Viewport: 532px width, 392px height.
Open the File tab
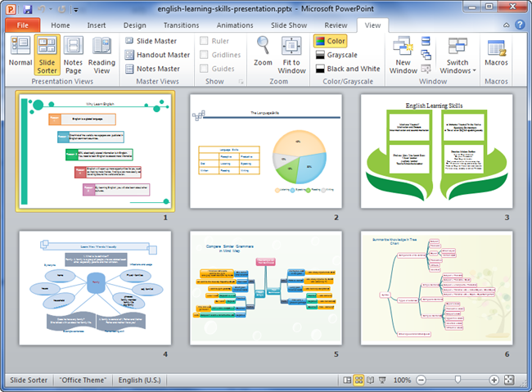(22, 25)
